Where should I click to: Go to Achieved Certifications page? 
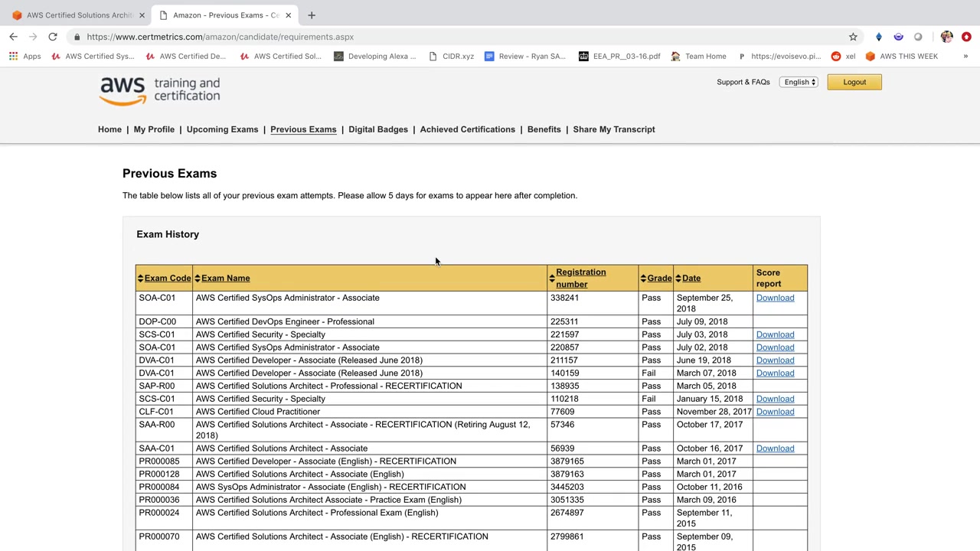[x=467, y=129]
